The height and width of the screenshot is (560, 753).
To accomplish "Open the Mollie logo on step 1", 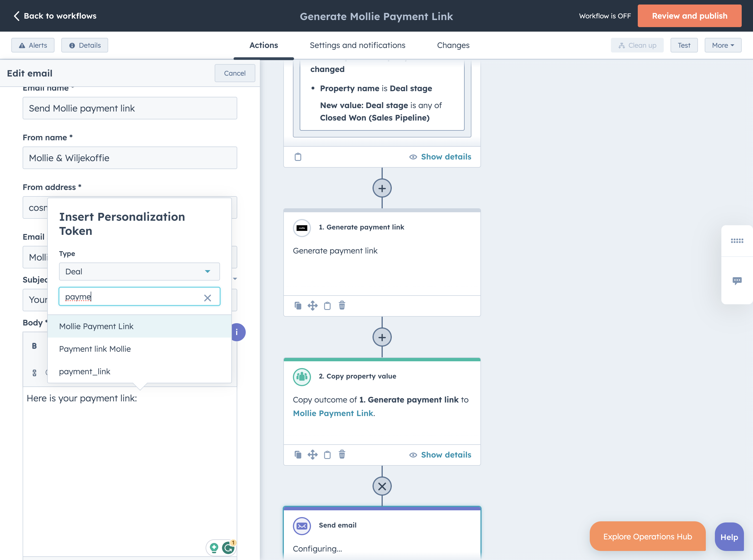I will (x=302, y=228).
